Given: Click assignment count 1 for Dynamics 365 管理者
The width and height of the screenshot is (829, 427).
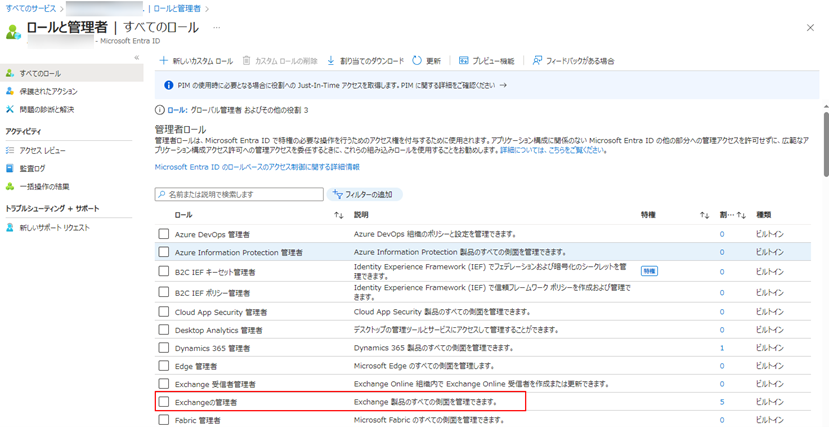Looking at the screenshot, I should coord(722,348).
